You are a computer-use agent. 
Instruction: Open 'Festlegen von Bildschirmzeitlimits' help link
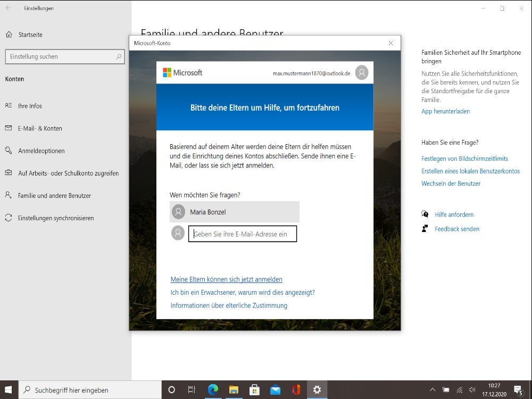point(464,159)
